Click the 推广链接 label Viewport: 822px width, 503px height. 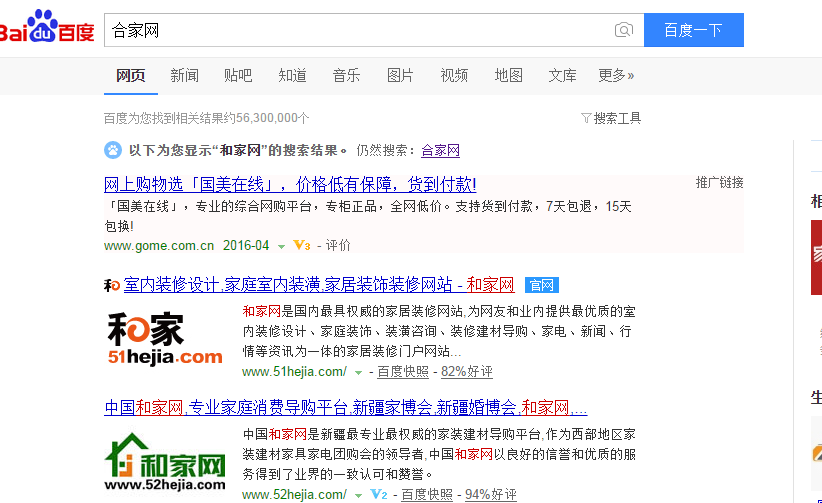719,183
